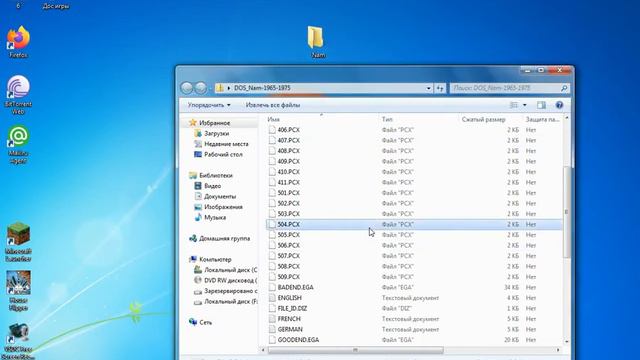Open the Упорядочить menu
Screen dimensions: 640x360
pyautogui.click(x=209, y=105)
